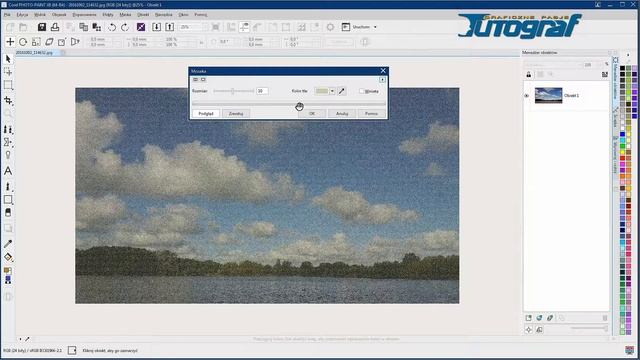Image resolution: width=640 pixels, height=360 pixels.
Task: Expand the color palette flyout arrow
Action: click(x=629, y=54)
